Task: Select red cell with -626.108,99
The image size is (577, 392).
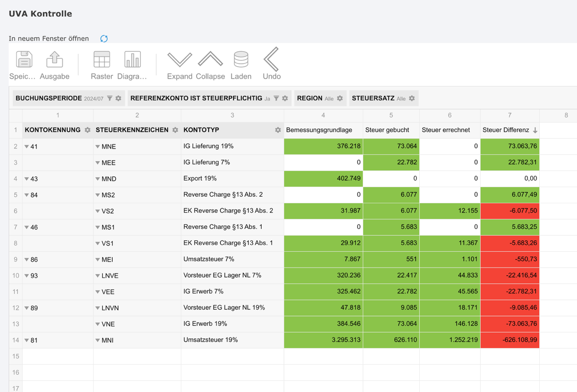Action: (x=510, y=340)
